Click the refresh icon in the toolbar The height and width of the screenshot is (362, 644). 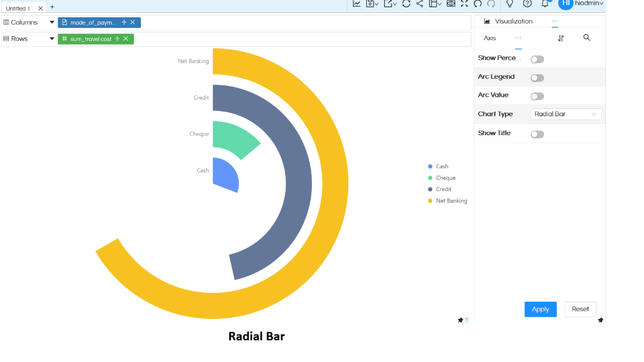pyautogui.click(x=406, y=4)
